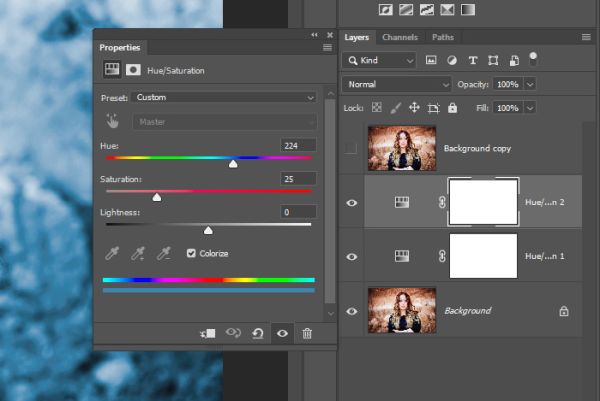Screen dimensions: 600x401
Task: Switch to the Channels tab
Action: pyautogui.click(x=400, y=37)
